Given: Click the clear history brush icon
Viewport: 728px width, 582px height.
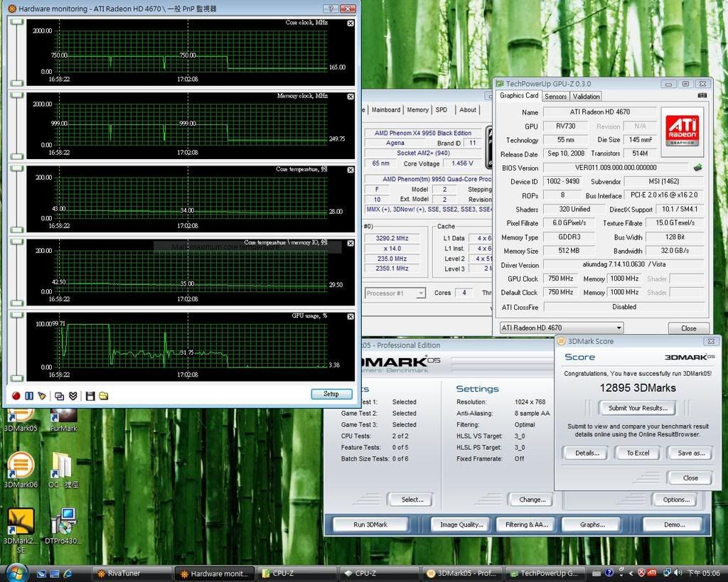Looking at the screenshot, I should (42, 396).
